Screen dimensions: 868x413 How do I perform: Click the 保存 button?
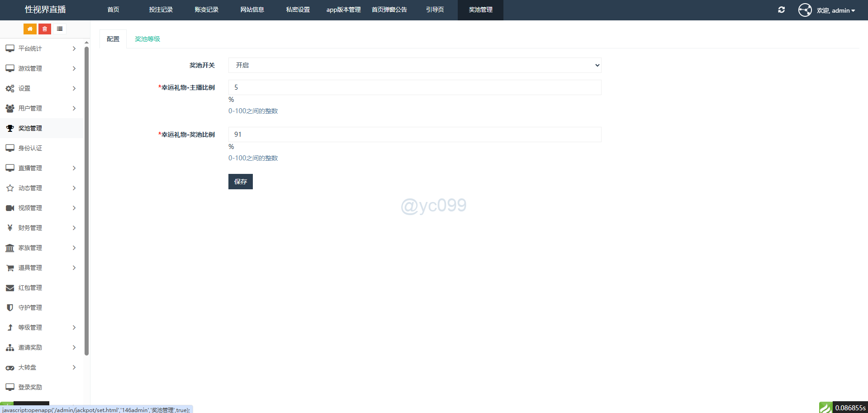pyautogui.click(x=240, y=182)
